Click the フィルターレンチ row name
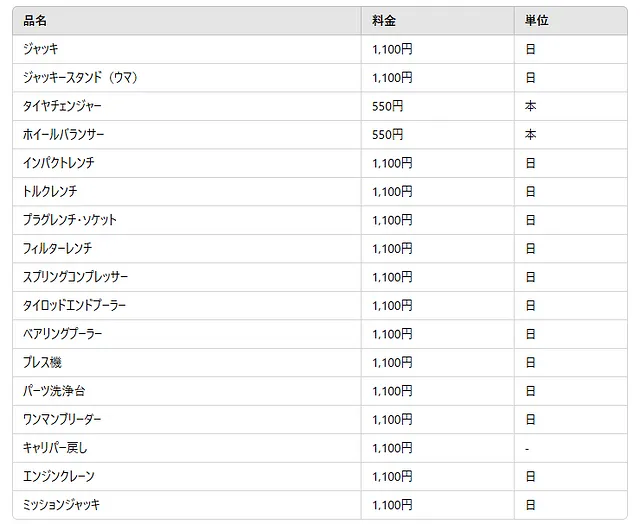Image resolution: width=640 pixels, height=524 pixels. [57, 248]
